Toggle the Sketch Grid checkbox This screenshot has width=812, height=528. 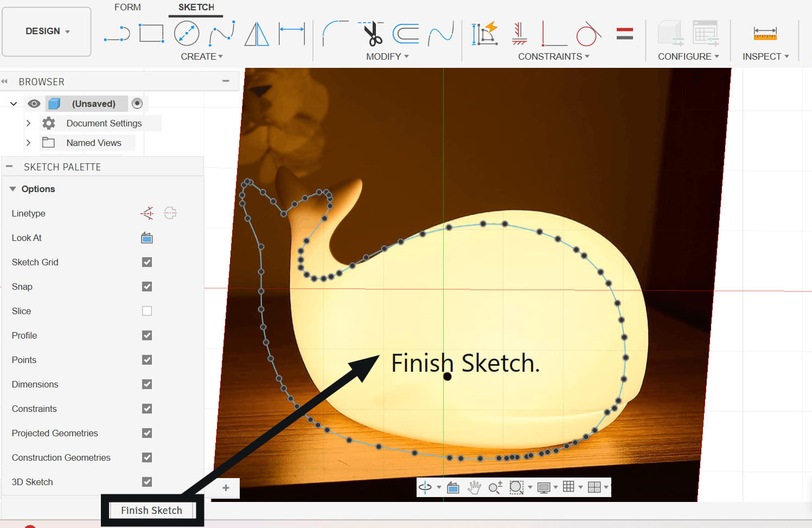tap(147, 262)
